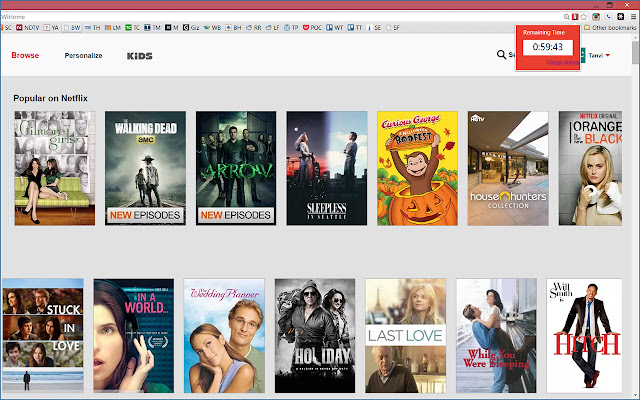Open the TH bookmark
The image size is (640, 400).
click(x=93, y=28)
